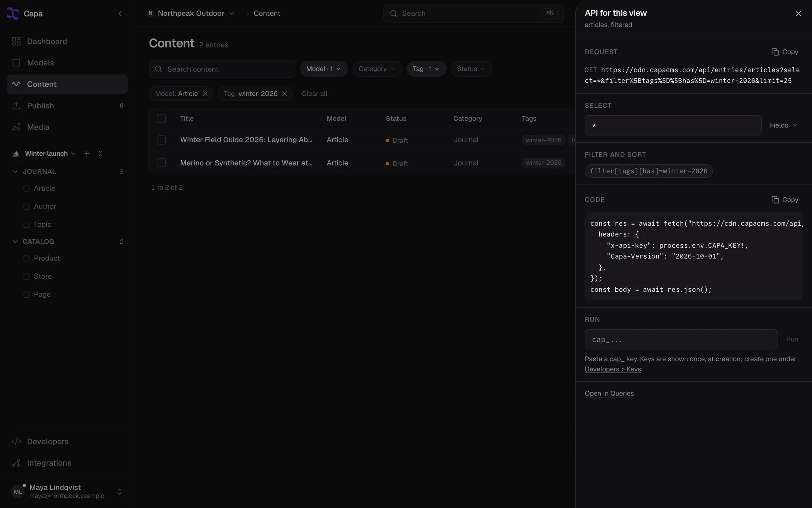812x508 pixels.
Task: Remove the Tag: winter-2026 filter chip
Action: tap(285, 94)
